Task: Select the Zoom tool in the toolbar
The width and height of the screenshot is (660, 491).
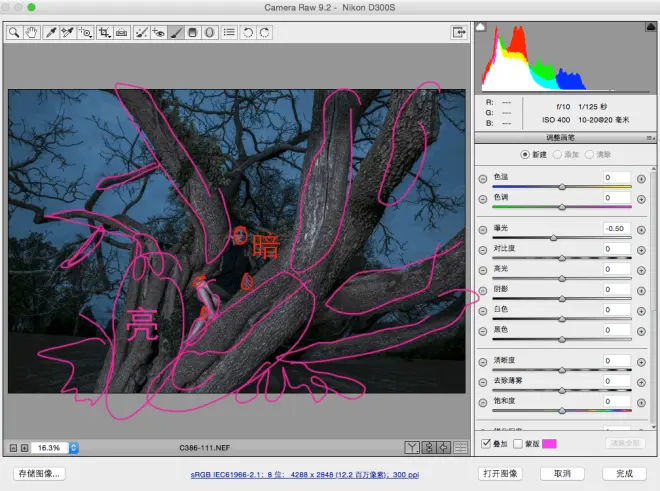Action: tap(14, 32)
